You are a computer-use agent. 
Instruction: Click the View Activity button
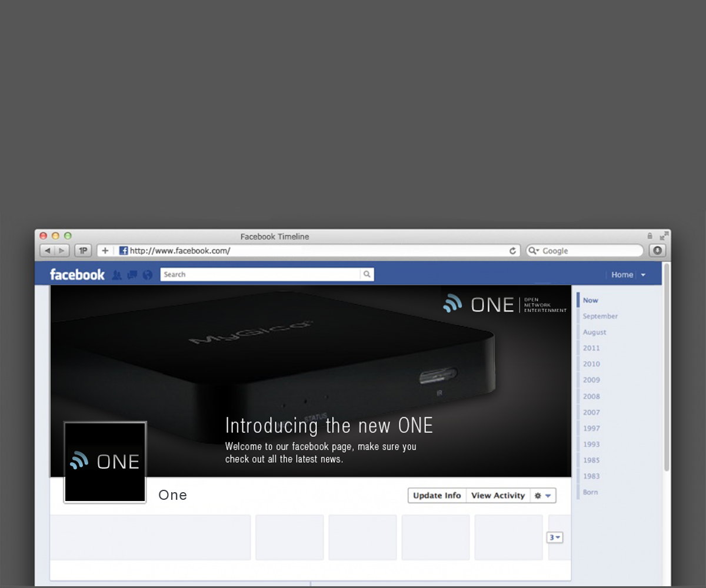[x=498, y=495]
